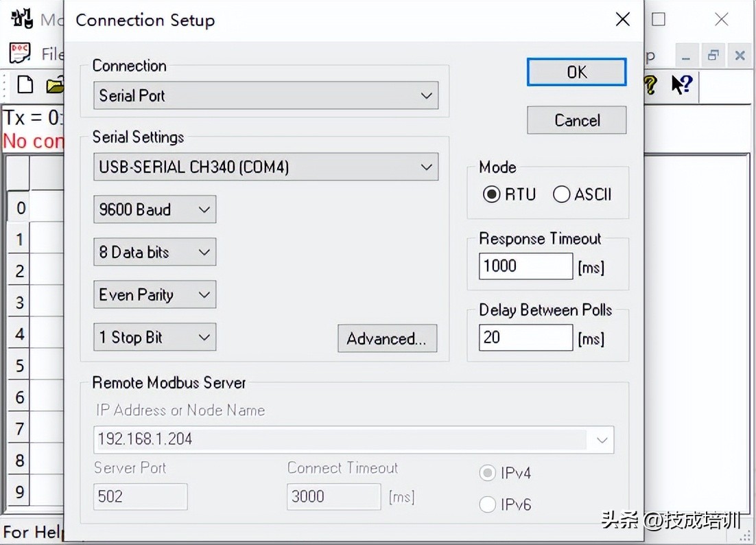Screen dimensions: 756x545
Task: Click the document icon beside File menu
Action: 20,54
